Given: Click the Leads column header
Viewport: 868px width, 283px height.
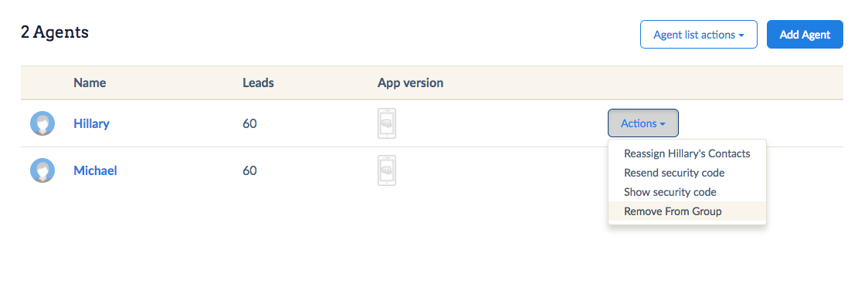Looking at the screenshot, I should (x=258, y=83).
